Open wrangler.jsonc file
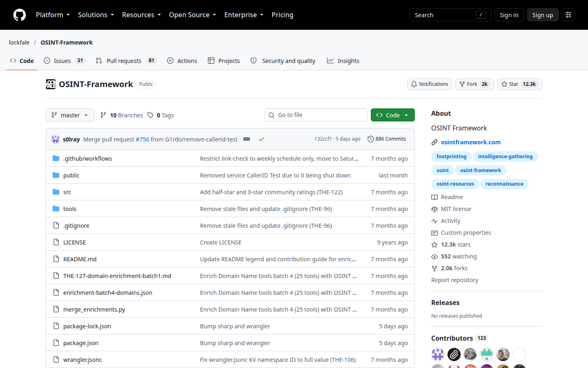588x368 pixels. tap(82, 360)
